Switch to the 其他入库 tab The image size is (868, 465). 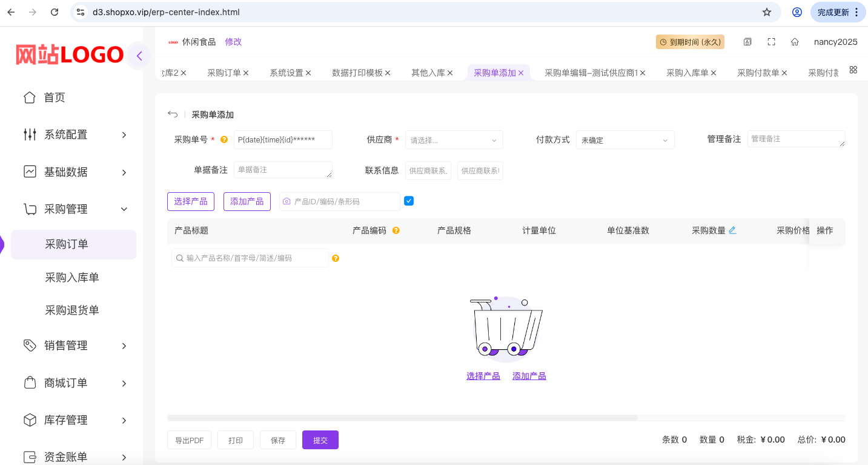428,73
